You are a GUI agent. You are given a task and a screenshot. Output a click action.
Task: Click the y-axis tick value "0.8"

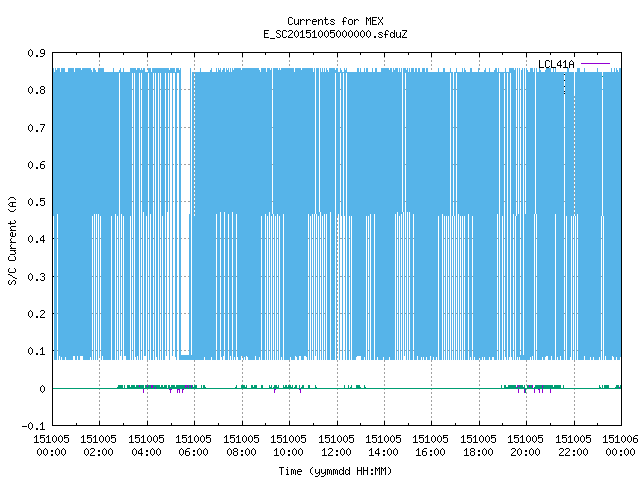click(x=36, y=90)
